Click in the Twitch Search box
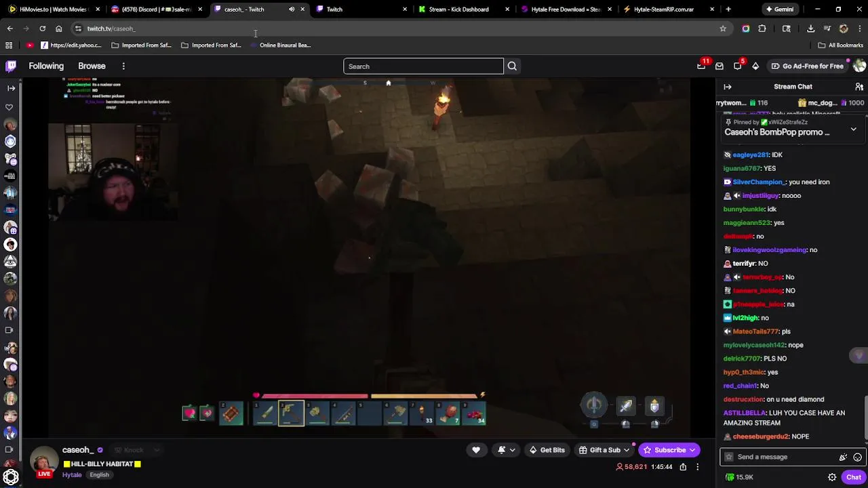Image resolution: width=868 pixels, height=488 pixels. [423, 66]
